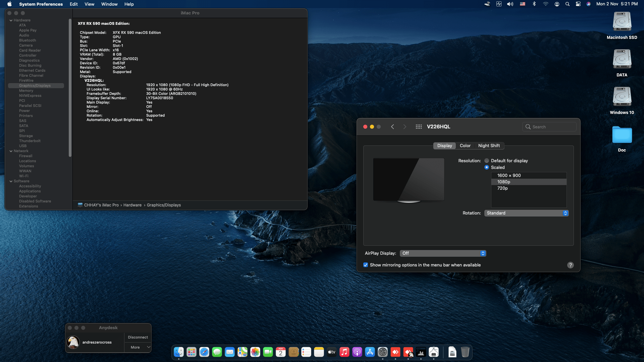Select the 1600 x 900 resolution option
Image resolution: width=644 pixels, height=362 pixels.
coord(509,175)
